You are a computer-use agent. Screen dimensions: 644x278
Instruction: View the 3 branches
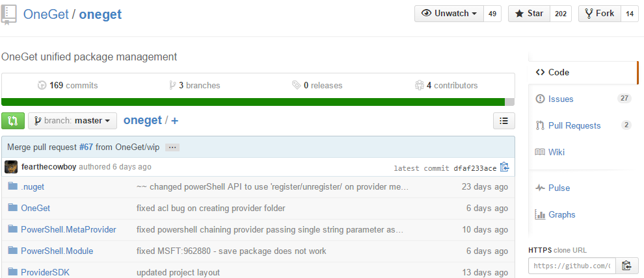(195, 85)
